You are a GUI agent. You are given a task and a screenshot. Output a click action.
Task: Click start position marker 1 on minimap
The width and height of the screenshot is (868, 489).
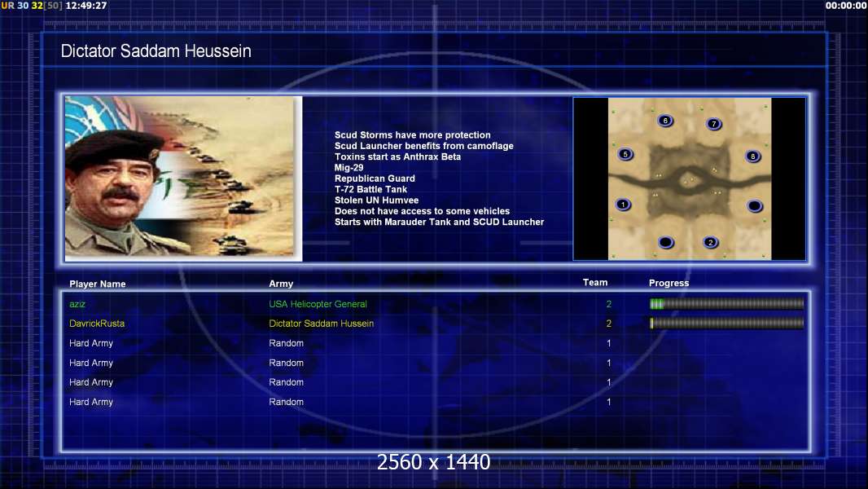pos(624,205)
